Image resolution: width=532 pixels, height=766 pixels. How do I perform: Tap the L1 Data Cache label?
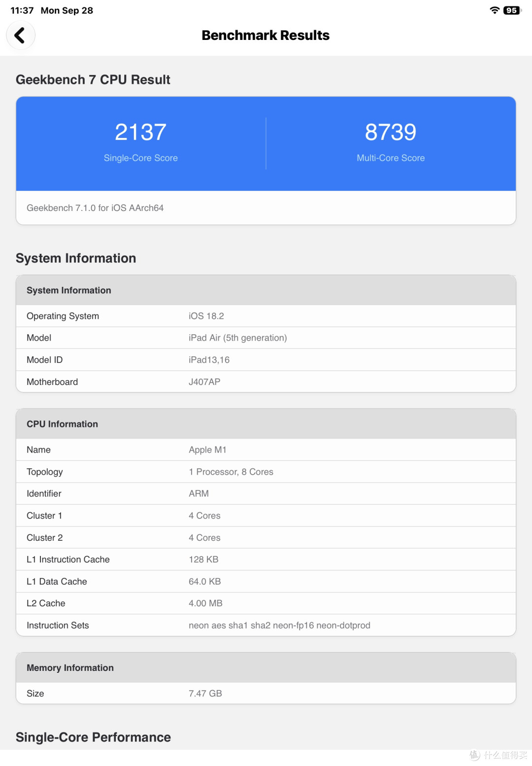tap(57, 582)
